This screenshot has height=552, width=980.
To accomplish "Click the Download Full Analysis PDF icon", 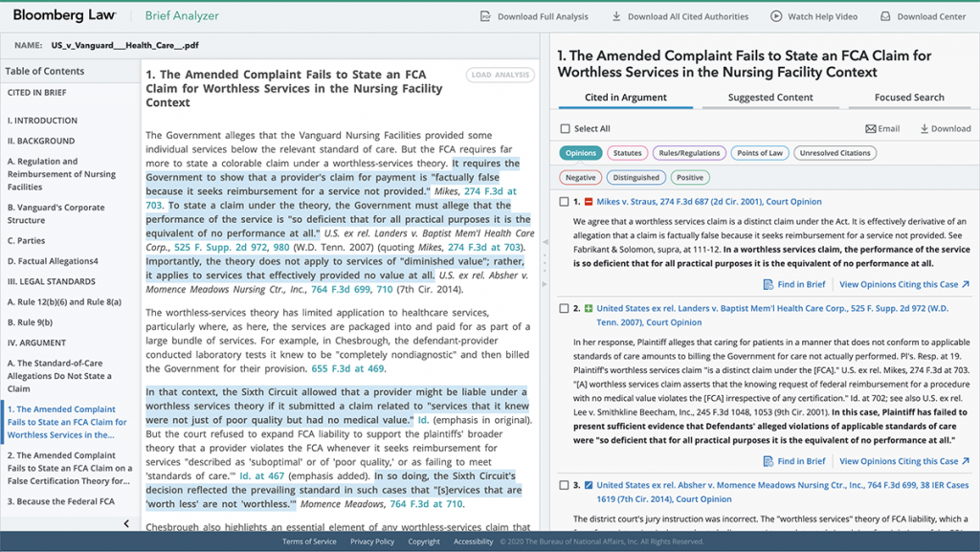I will pyautogui.click(x=485, y=16).
